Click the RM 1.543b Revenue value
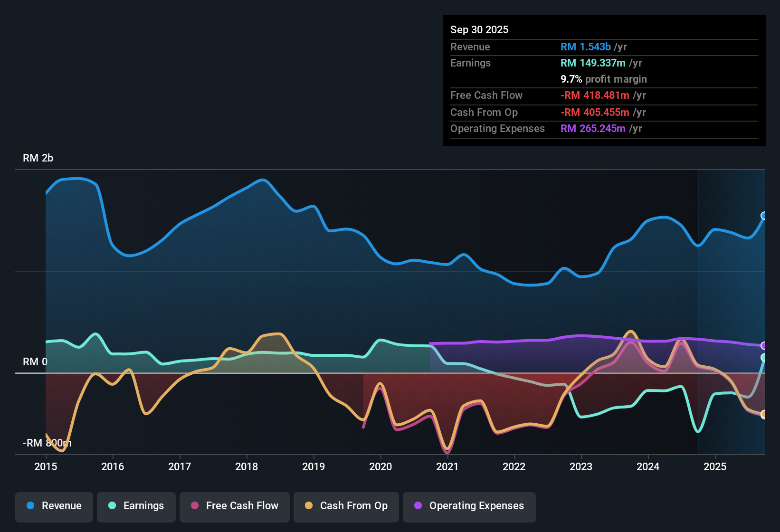The image size is (780, 532). pyautogui.click(x=585, y=47)
